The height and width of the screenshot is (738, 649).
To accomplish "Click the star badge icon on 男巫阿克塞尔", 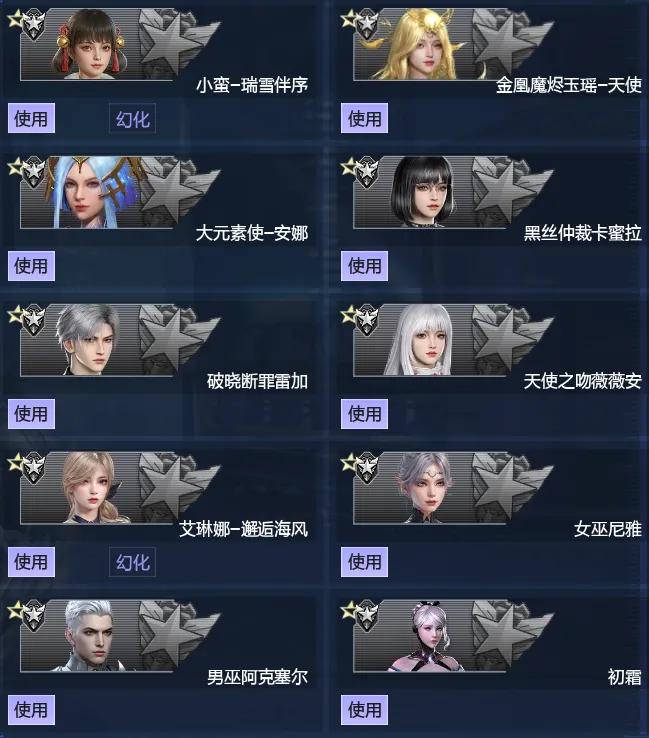I will click(x=34, y=616).
